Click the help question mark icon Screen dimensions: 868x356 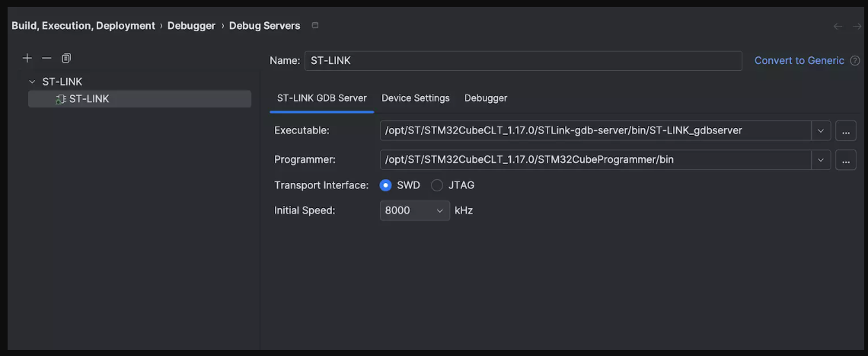855,60
